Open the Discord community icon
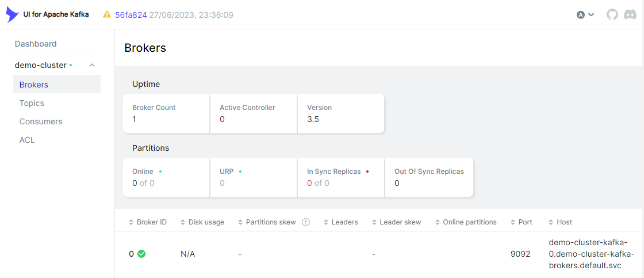This screenshot has width=644, height=278. (630, 14)
